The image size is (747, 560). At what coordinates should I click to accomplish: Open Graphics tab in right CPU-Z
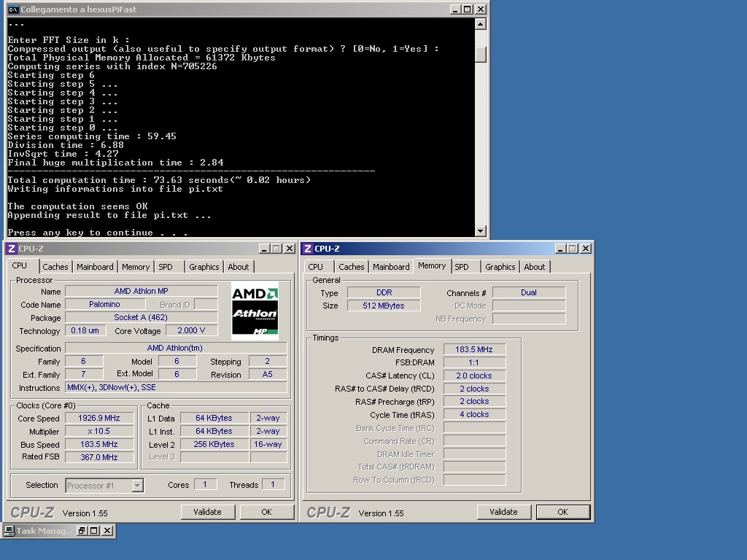click(500, 267)
